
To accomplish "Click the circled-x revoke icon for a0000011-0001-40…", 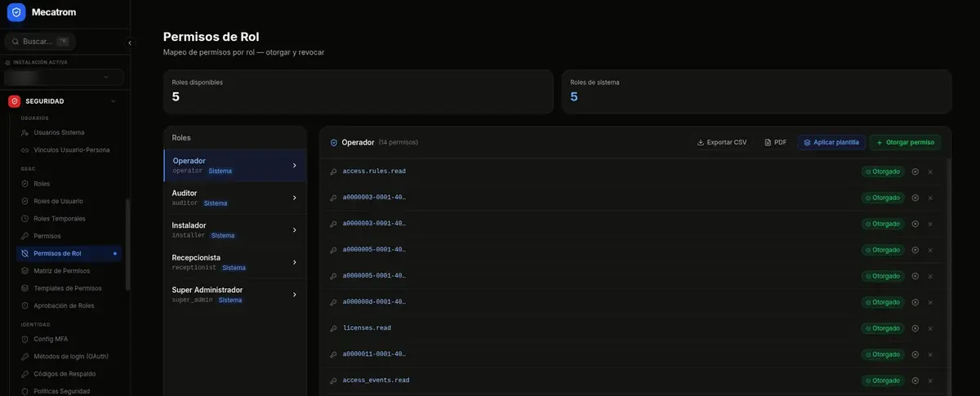I will 915,354.
